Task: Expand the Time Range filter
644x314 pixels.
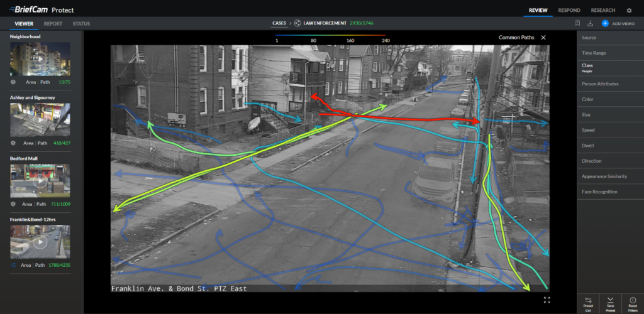Action: 594,53
